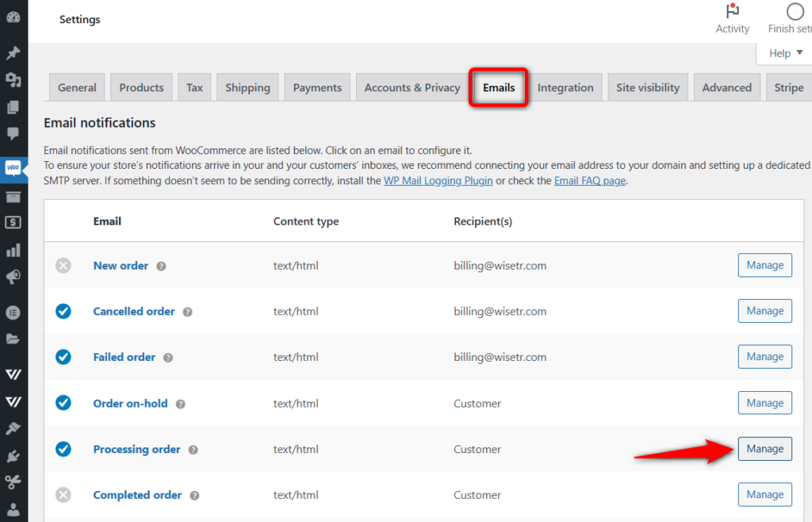Open the Processing order help tooltip

[x=193, y=449]
